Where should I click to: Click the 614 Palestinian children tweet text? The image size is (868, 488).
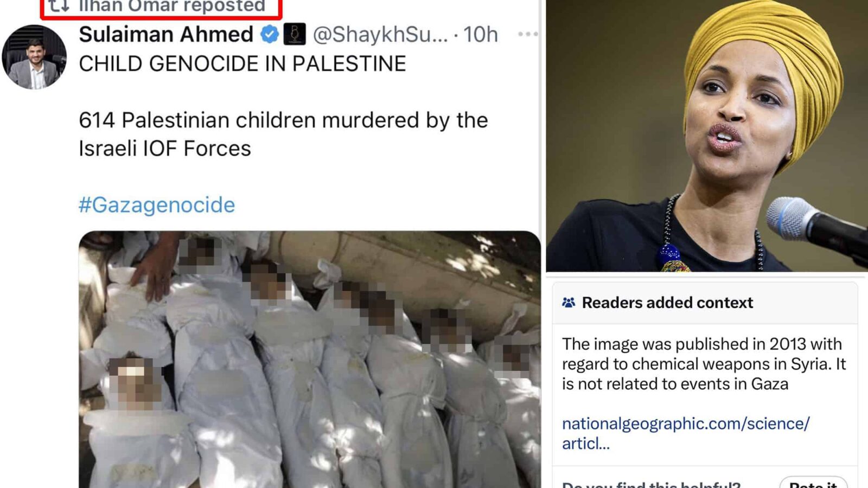[283, 134]
